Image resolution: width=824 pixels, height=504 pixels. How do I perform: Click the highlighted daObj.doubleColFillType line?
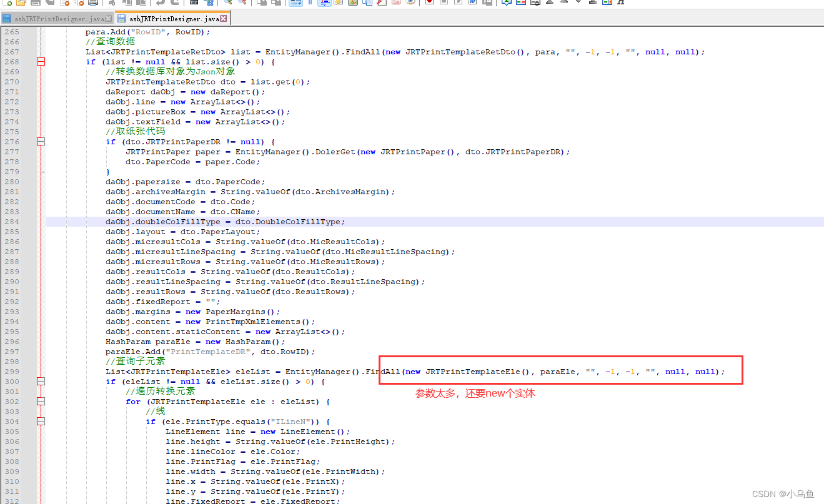pyautogui.click(x=226, y=222)
